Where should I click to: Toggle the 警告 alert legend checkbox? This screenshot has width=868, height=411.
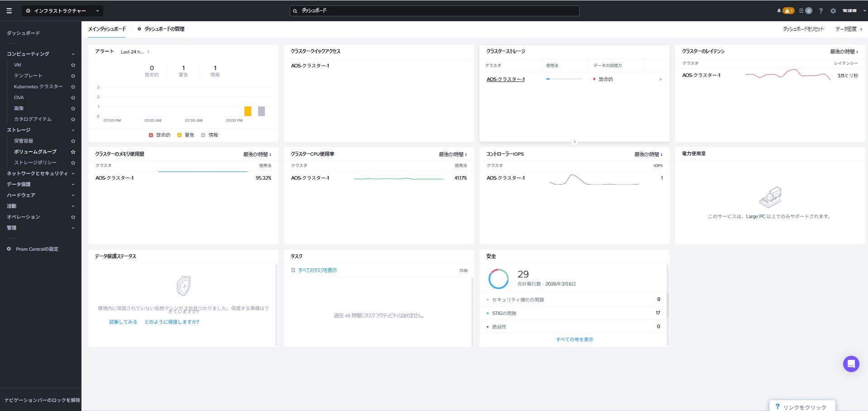pyautogui.click(x=180, y=135)
